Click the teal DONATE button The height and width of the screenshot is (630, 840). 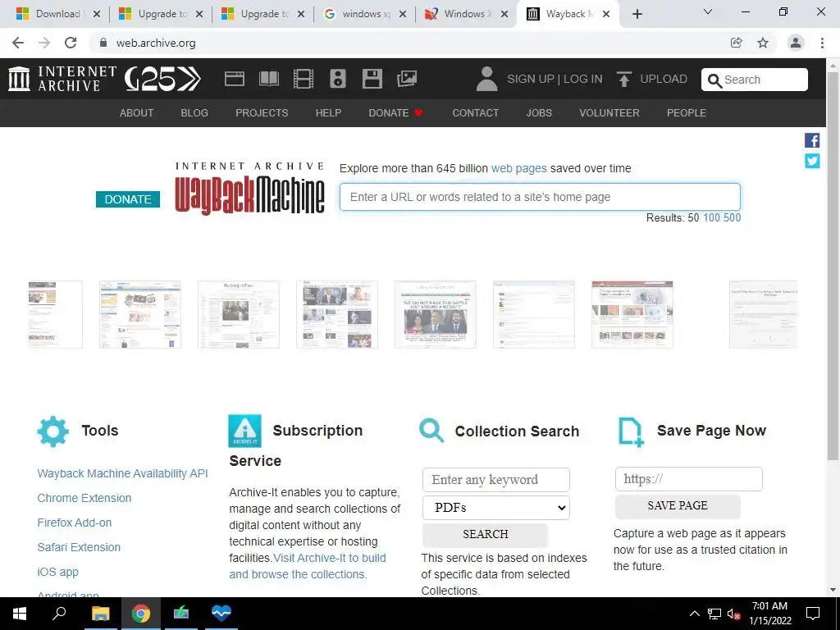(127, 199)
